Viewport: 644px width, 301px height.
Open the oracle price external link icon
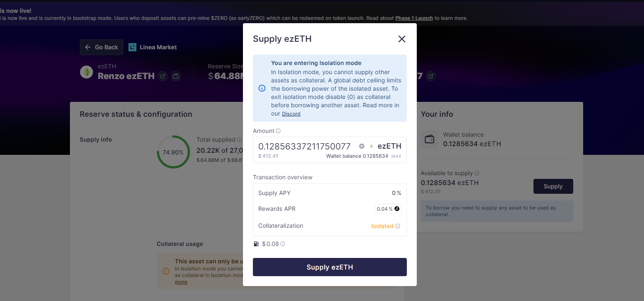click(431, 76)
